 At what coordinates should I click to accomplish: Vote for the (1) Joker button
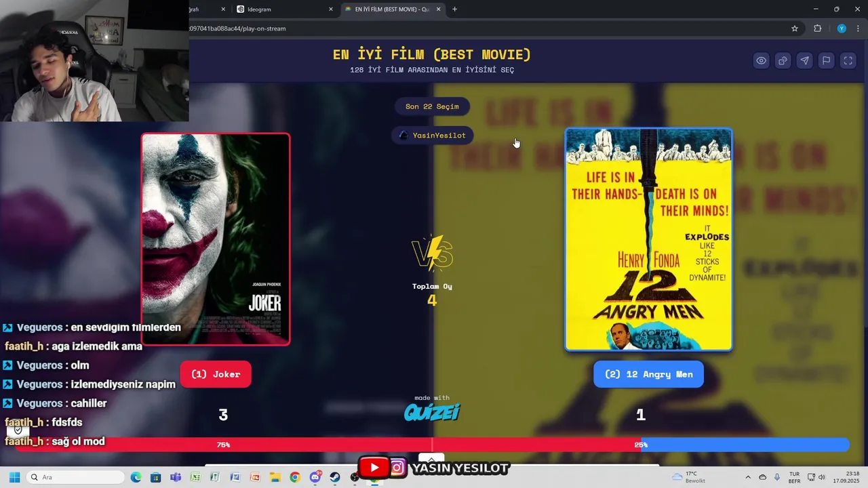216,374
